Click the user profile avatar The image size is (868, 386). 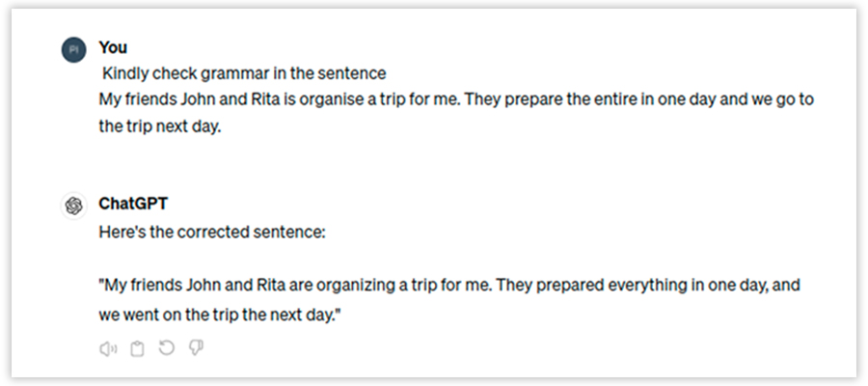tap(72, 50)
